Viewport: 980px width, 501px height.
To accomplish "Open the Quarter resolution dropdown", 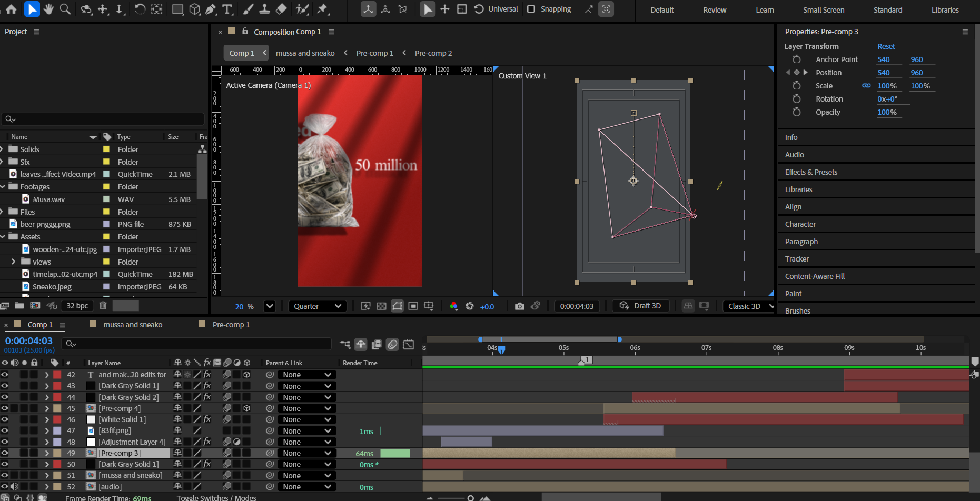I will point(318,306).
